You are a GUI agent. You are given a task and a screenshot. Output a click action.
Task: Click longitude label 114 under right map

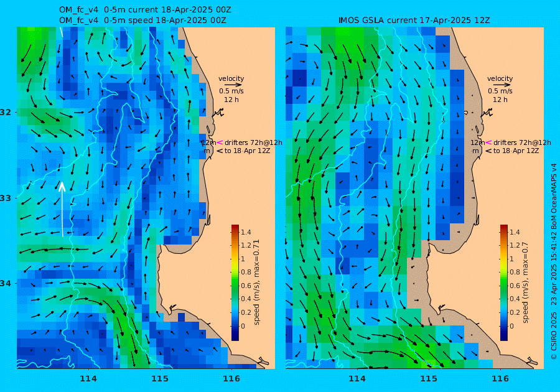[x=357, y=379]
